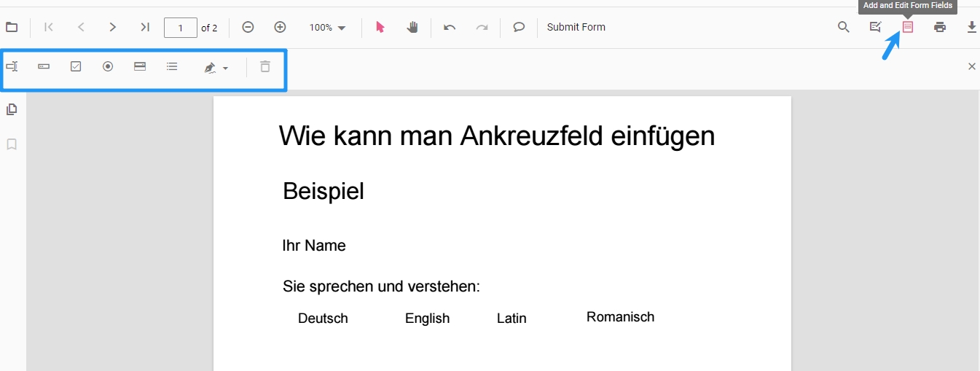Viewport: 980px width, 371px height.
Task: Click the heading 'Wie kann man Ankreuzfeld einfügen'
Action: 497,136
